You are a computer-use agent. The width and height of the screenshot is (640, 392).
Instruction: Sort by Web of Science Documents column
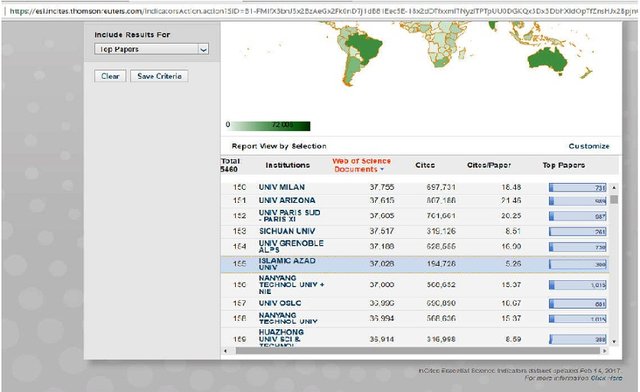tap(361, 165)
